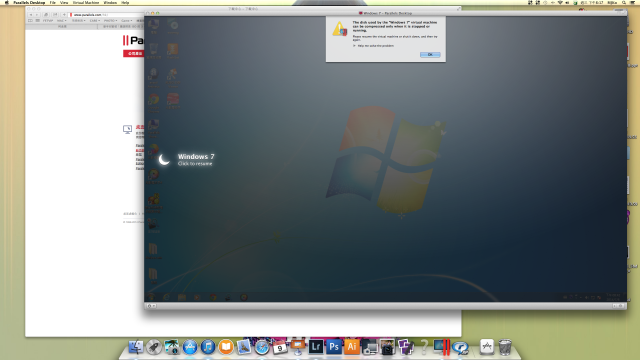Screen dimensions: 640x360
Task: Click the red button on the Parallels webpage
Action: [134, 53]
